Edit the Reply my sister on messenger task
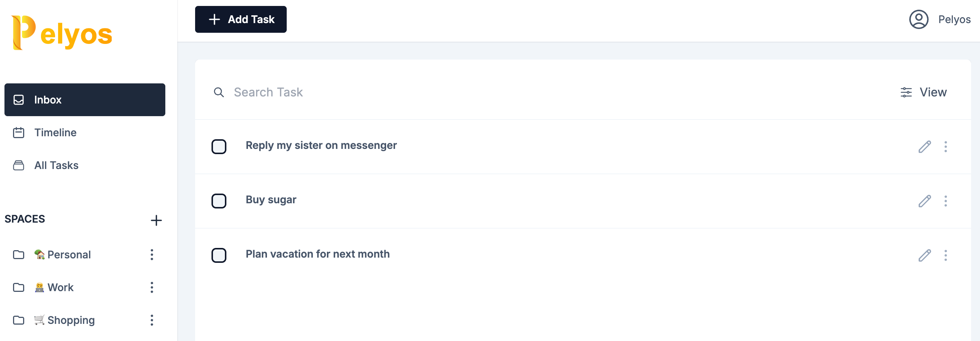Screen dimensions: 980x341 click(x=925, y=146)
